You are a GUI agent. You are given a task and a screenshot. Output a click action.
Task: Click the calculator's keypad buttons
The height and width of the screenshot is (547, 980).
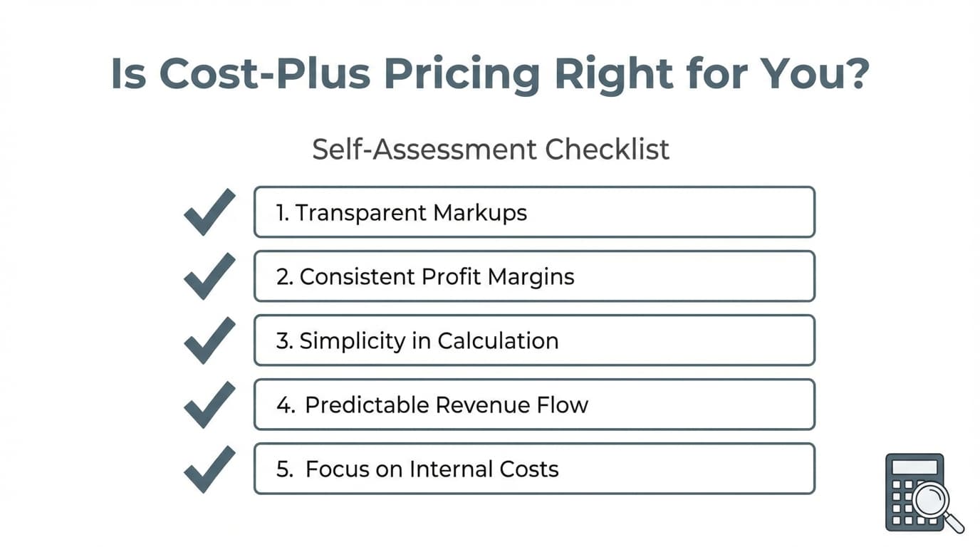(900, 506)
